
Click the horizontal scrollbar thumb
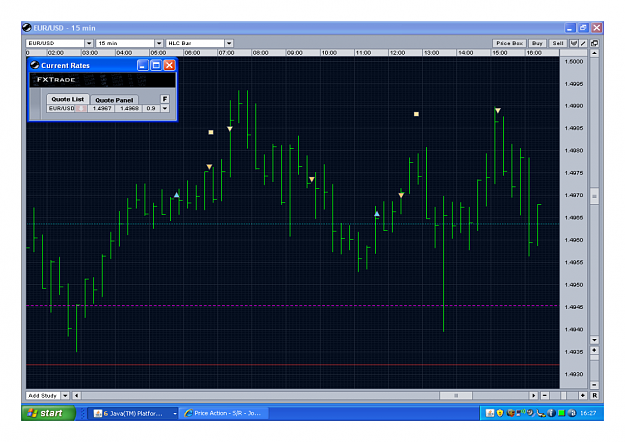point(456,395)
